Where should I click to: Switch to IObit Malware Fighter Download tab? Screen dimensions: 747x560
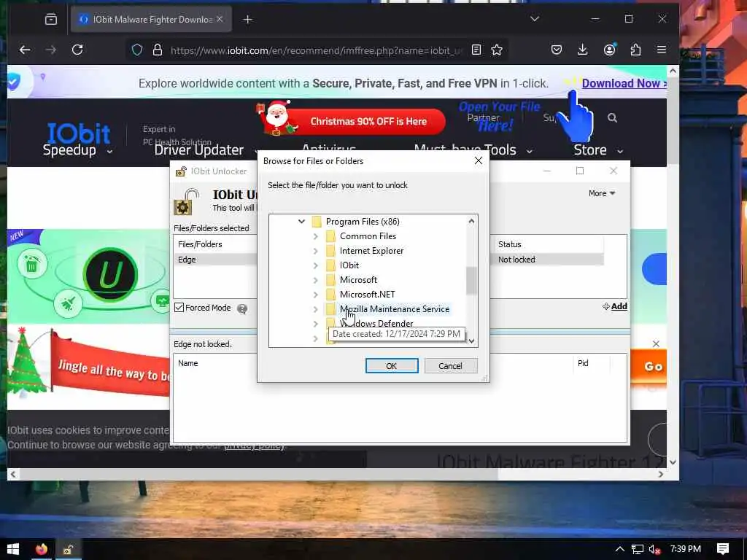click(x=152, y=19)
